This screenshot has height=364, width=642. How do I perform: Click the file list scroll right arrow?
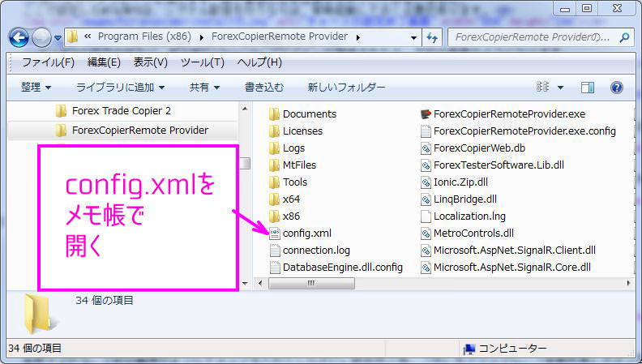(x=628, y=284)
